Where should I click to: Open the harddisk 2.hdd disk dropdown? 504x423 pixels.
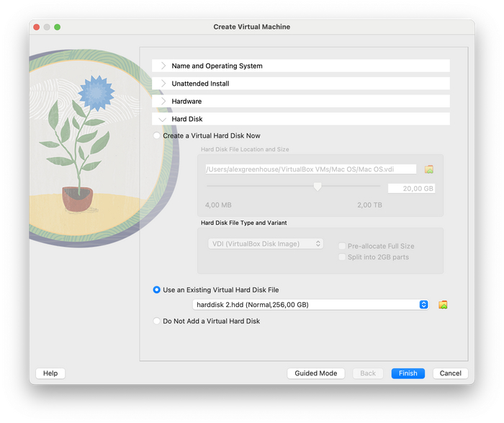click(x=312, y=305)
